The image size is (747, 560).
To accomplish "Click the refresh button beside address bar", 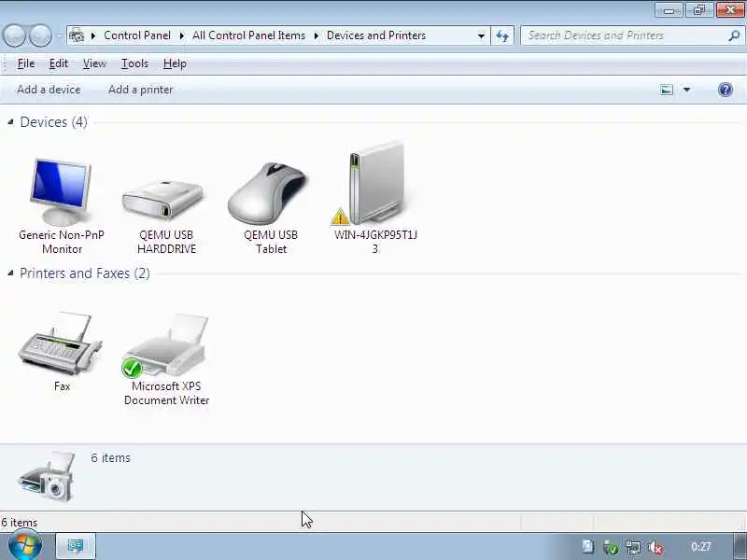I will pos(502,35).
